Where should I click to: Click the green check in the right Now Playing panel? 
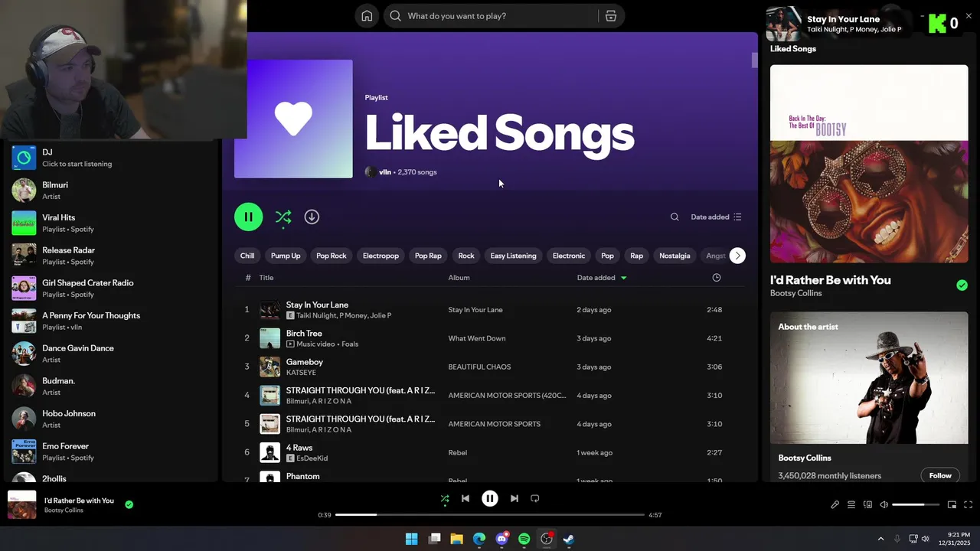coord(962,285)
